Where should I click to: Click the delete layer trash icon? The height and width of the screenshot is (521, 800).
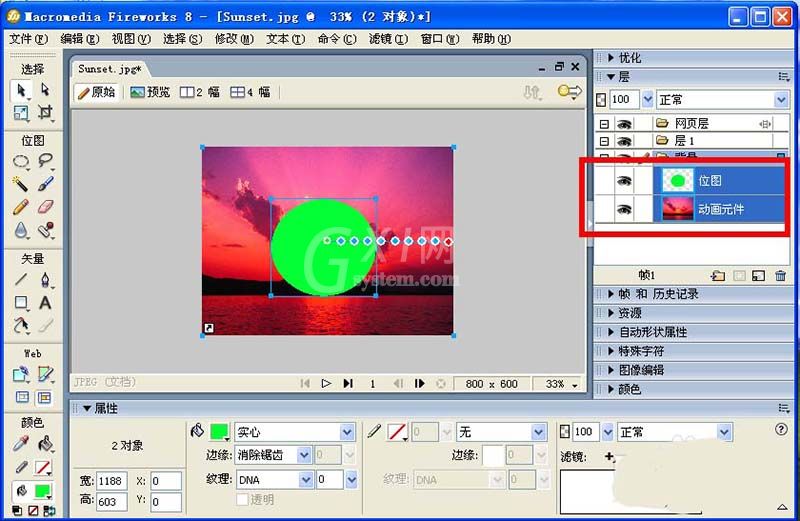[x=780, y=276]
